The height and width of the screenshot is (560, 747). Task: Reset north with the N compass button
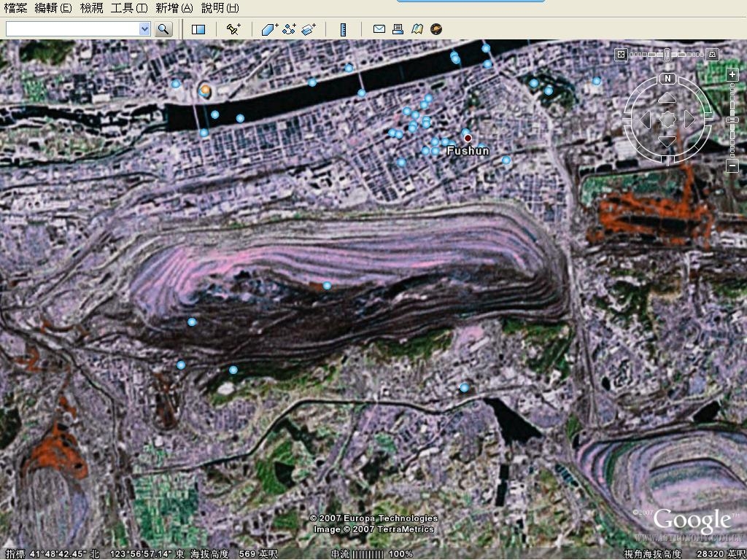[667, 78]
